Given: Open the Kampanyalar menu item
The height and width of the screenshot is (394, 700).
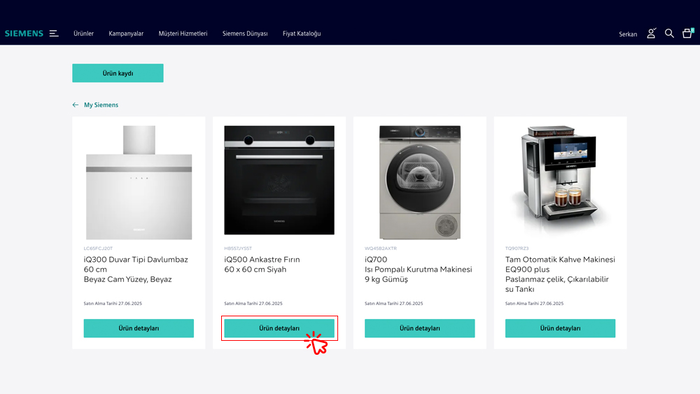Looking at the screenshot, I should pyautogui.click(x=126, y=33).
